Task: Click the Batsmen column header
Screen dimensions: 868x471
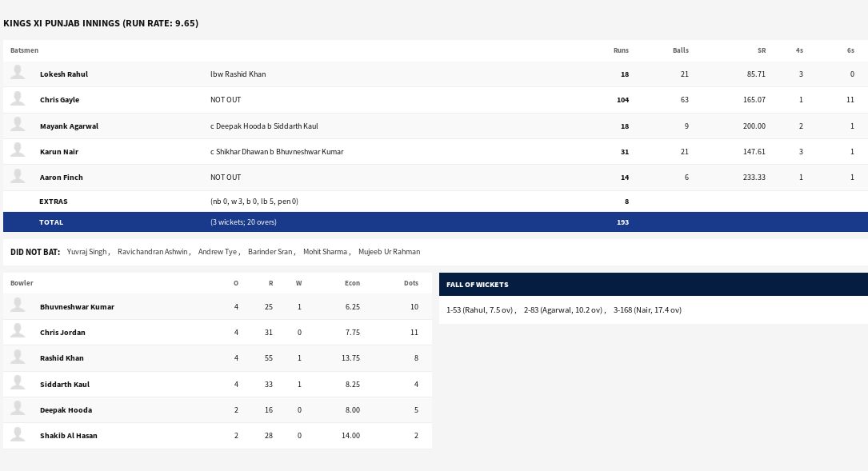Action: [24, 50]
